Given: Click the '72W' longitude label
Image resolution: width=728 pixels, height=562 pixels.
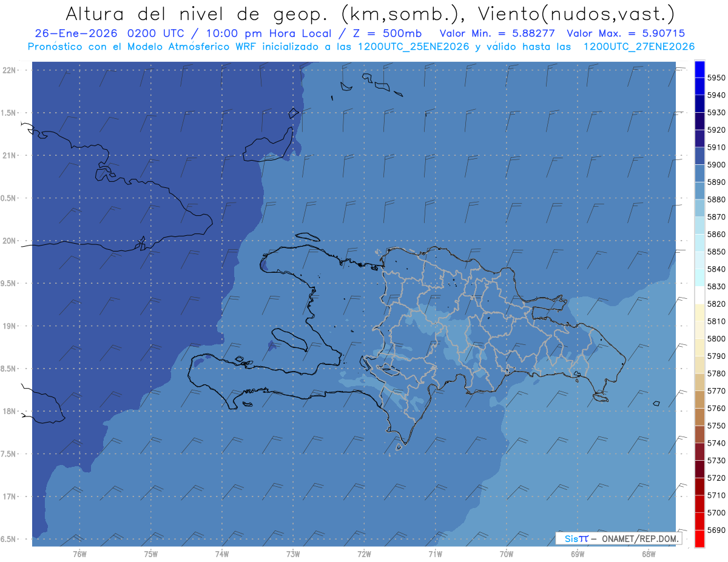Looking at the screenshot, I should click(364, 554).
